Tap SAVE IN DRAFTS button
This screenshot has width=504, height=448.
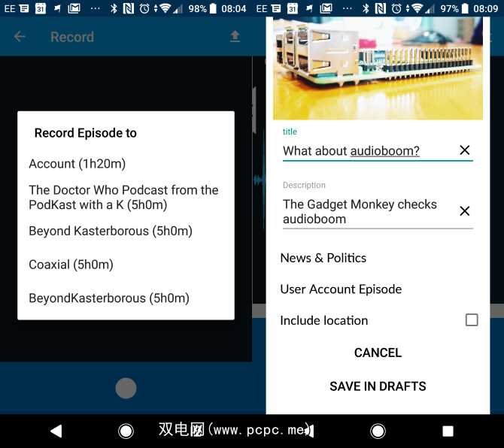click(378, 386)
